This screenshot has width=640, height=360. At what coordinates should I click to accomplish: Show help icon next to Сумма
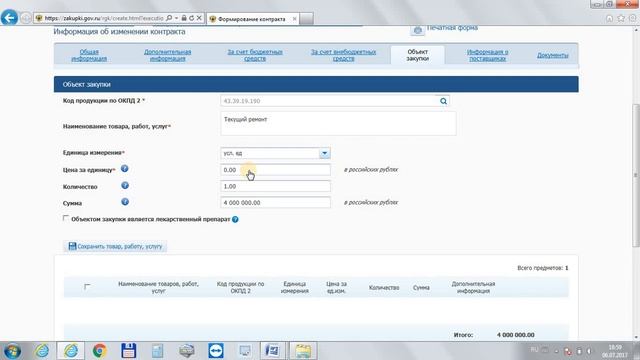click(125, 202)
